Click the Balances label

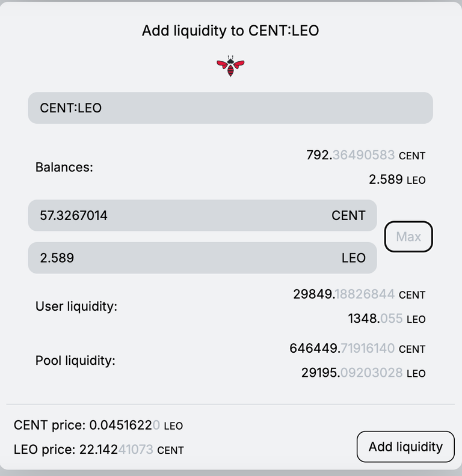[x=64, y=167]
